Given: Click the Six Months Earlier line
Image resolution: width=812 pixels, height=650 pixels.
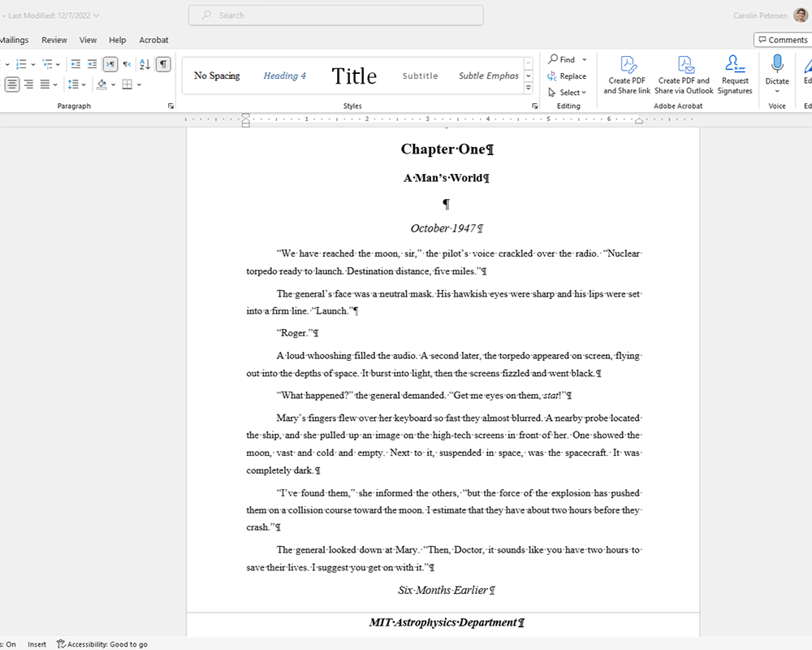Looking at the screenshot, I should (447, 591).
